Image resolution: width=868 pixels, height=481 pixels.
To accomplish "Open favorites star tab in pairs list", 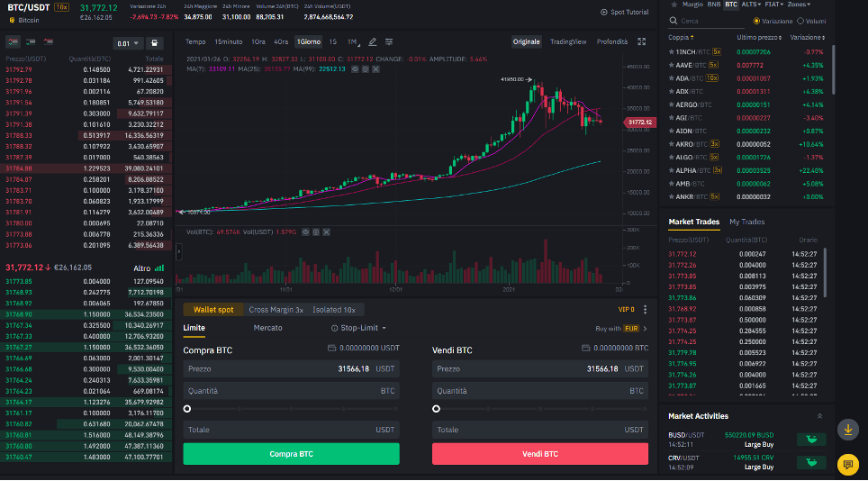I will (674, 5).
